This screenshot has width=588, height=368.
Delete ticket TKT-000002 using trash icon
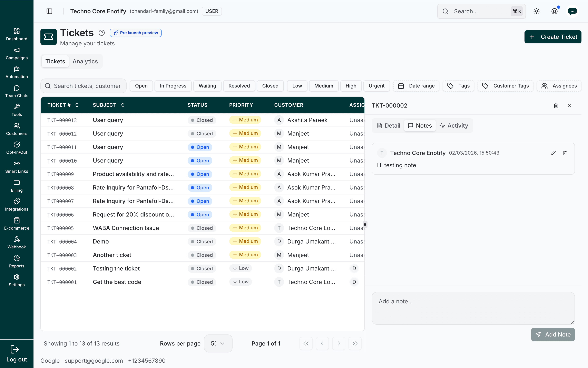coord(556,105)
